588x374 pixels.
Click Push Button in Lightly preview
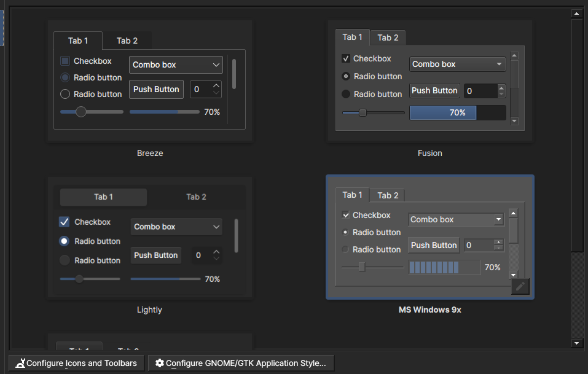tap(156, 255)
